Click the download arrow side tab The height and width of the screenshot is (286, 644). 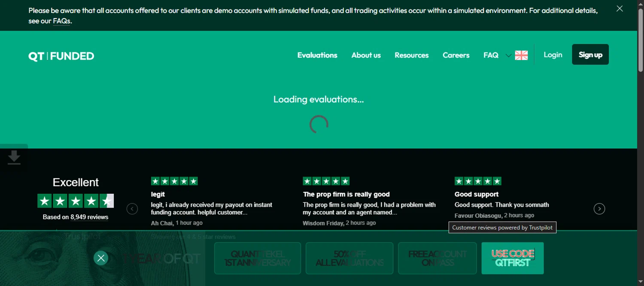coord(14,157)
